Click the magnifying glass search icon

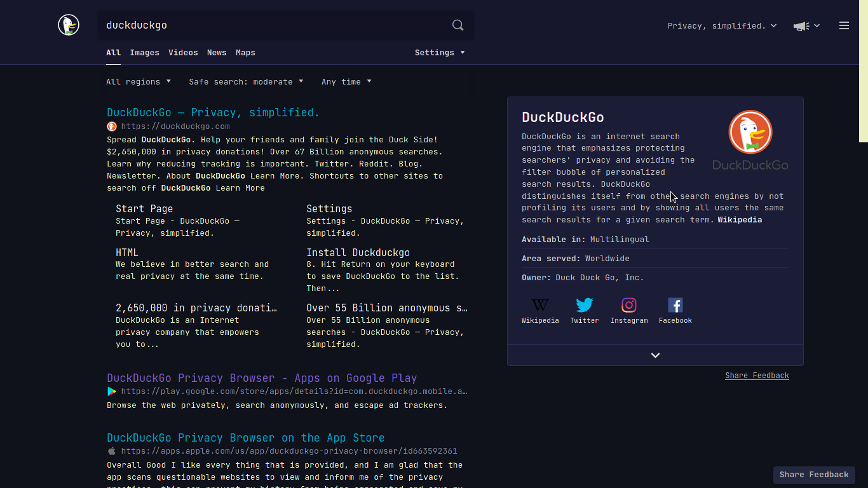[x=458, y=25]
